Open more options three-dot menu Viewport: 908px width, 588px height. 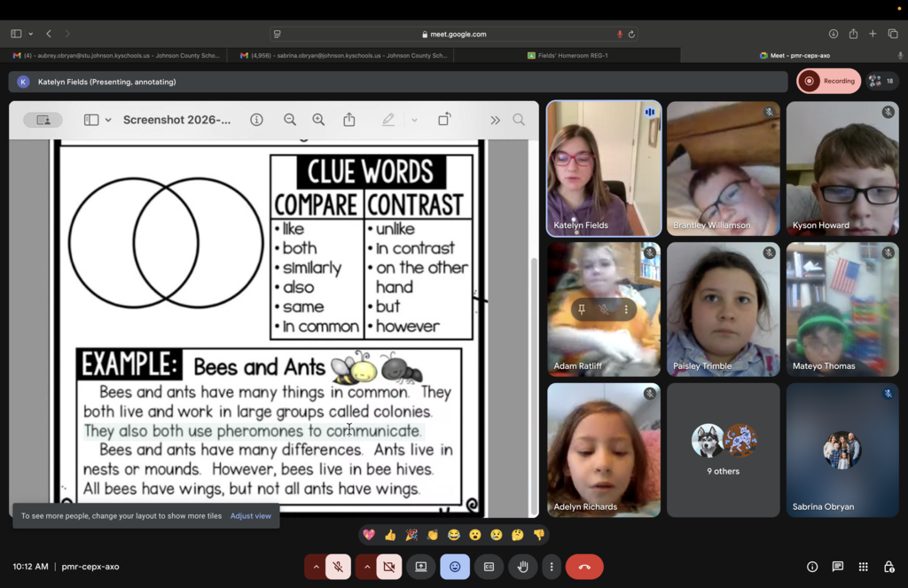point(552,567)
